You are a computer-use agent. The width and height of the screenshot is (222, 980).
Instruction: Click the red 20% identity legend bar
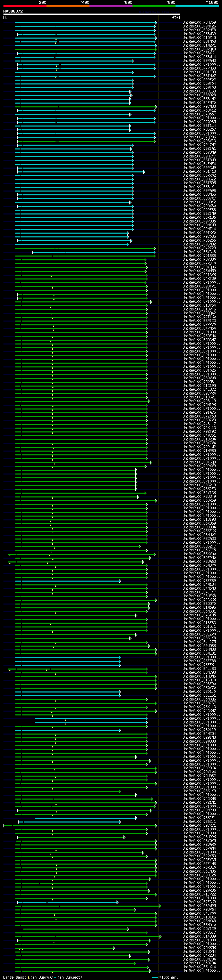point(25,6)
